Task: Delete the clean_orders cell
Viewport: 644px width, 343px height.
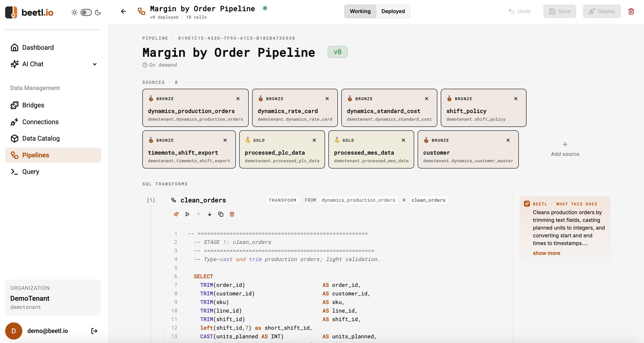Action: [x=232, y=214]
